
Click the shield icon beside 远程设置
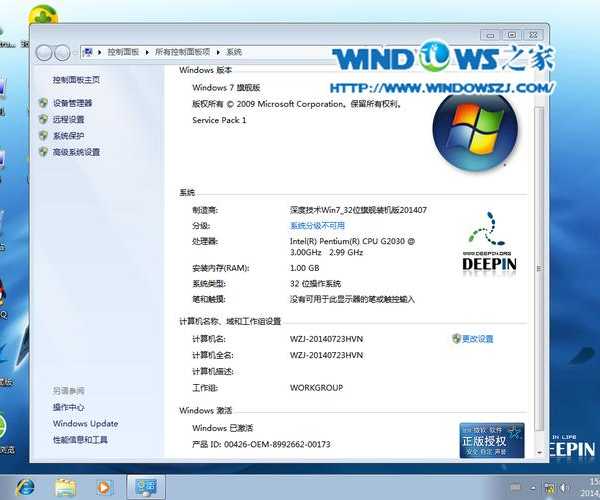43,119
